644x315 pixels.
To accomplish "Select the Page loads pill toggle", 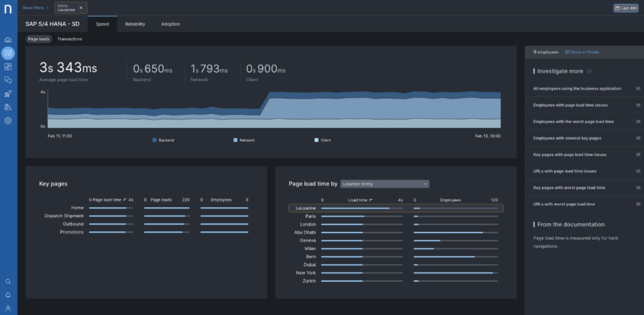I will click(x=39, y=39).
